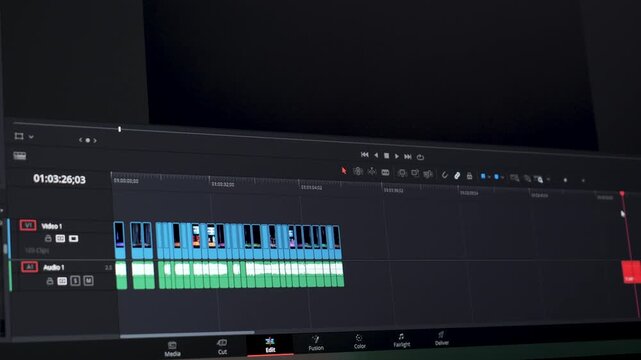
Task: Click the horizontal timeline scrollbar
Action: 187,335
